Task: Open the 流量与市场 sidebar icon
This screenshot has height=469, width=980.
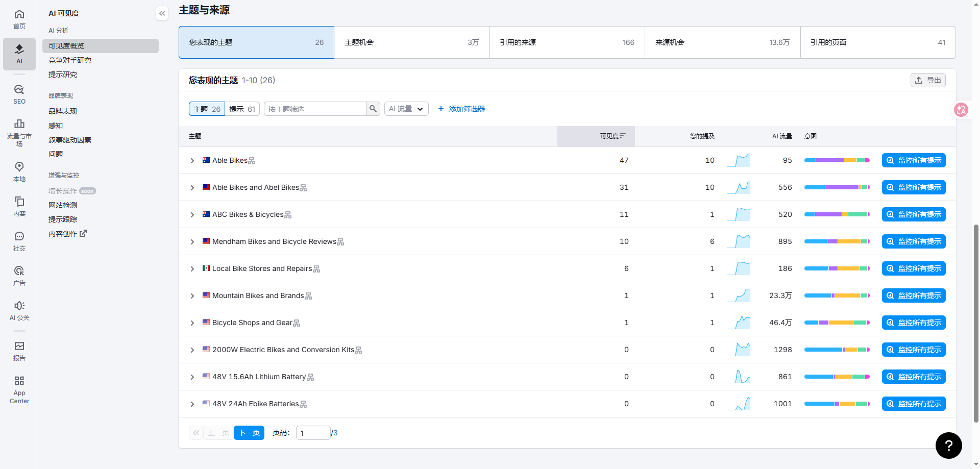Action: tap(19, 132)
